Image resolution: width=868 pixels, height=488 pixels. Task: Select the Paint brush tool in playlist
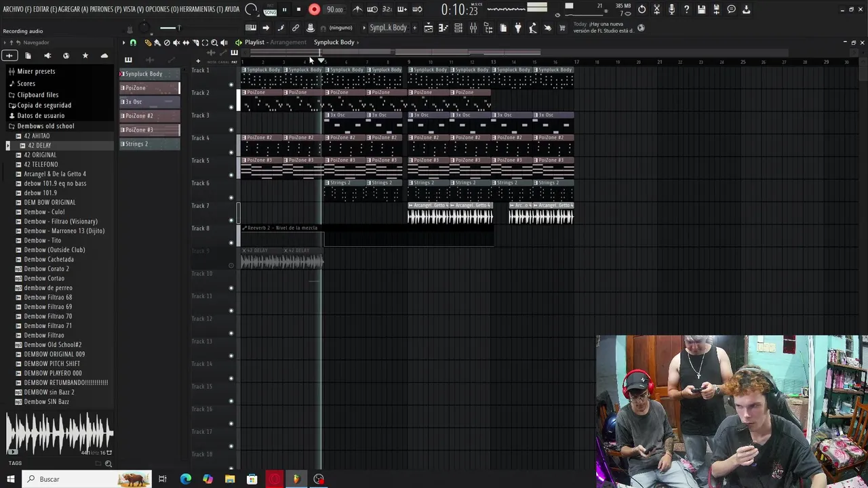point(157,43)
